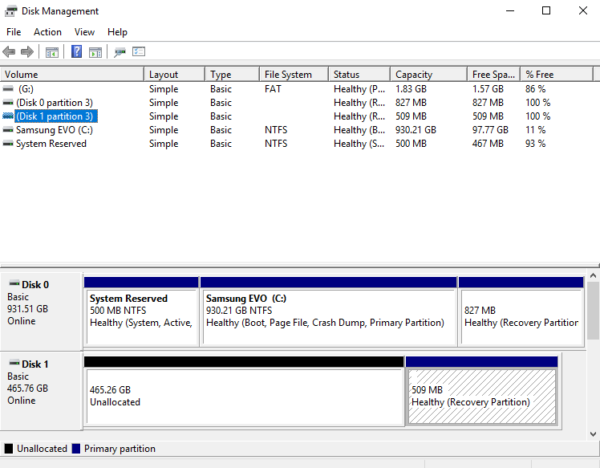Viewport: 600px width, 468px height.
Task: Click the Back arrow toolbar icon
Action: (x=9, y=52)
